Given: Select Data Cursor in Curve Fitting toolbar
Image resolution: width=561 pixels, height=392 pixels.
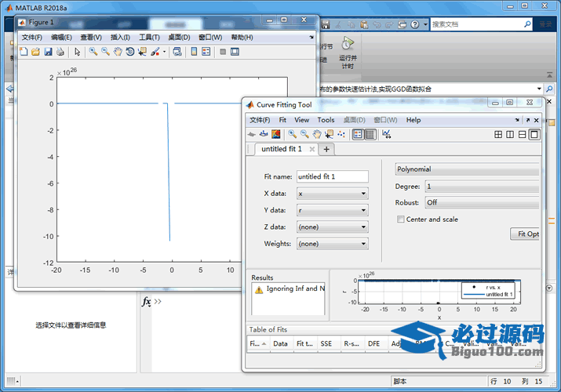Looking at the screenshot, I should coord(330,134).
